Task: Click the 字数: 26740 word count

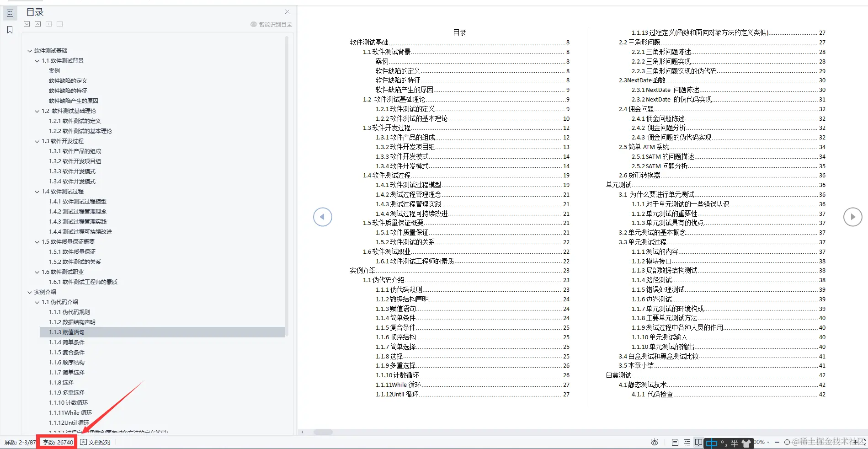Action: pos(58,442)
